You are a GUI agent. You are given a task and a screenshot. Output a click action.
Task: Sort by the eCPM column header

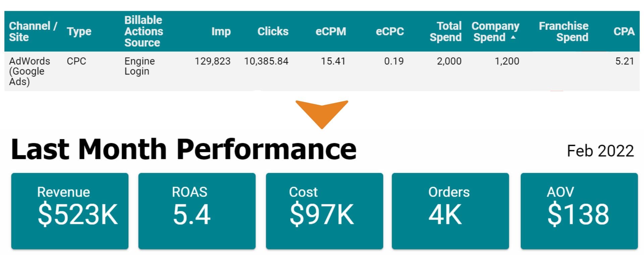click(331, 32)
